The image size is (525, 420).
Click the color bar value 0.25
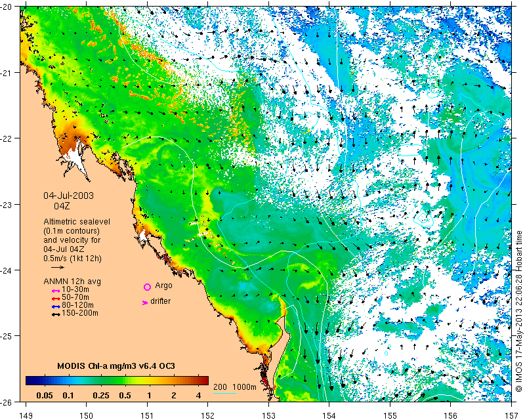101,396
